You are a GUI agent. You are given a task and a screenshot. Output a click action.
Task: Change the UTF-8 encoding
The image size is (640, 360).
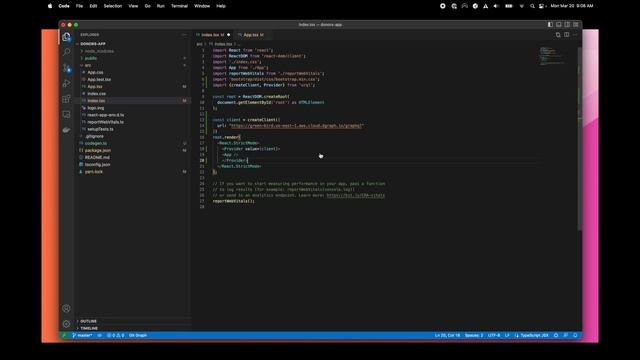click(x=494, y=336)
